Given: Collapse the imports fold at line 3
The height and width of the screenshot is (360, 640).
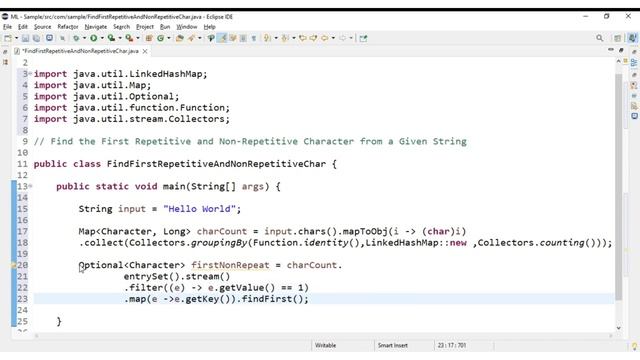Looking at the screenshot, I should tap(30, 73).
